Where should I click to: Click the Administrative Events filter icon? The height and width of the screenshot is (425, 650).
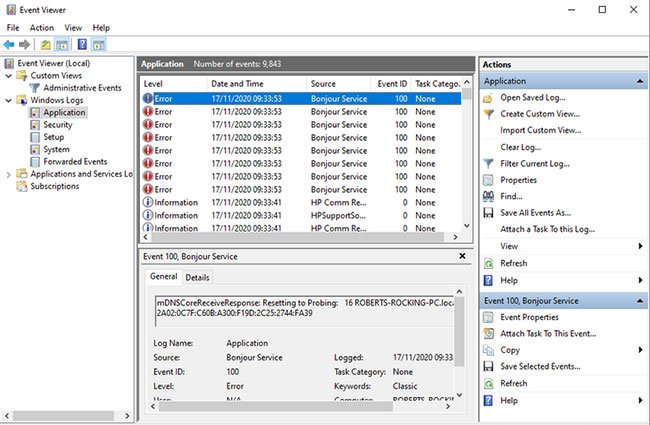click(34, 88)
